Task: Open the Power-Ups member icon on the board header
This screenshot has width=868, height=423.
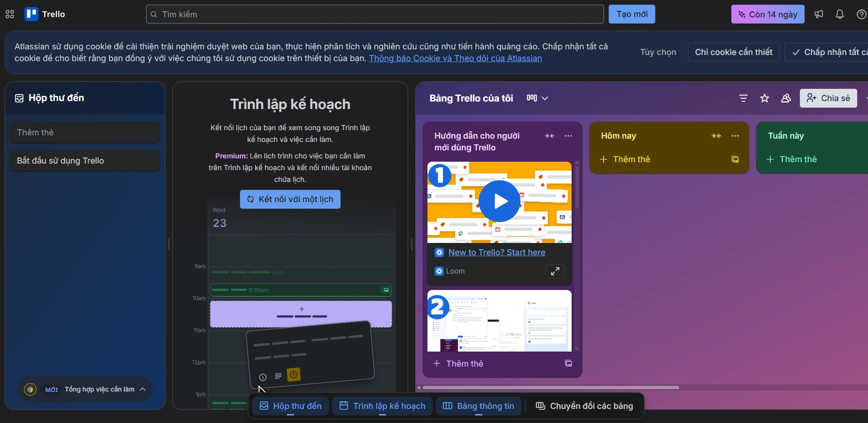Action: click(x=786, y=98)
